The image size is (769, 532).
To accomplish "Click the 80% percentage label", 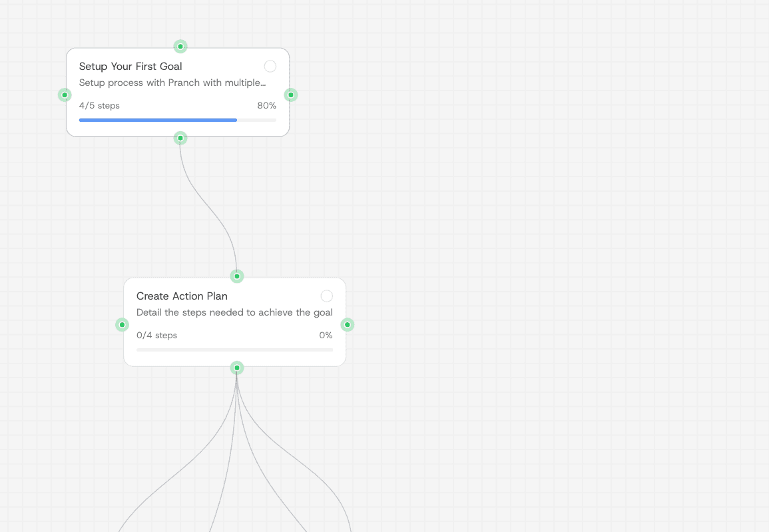I will tap(266, 106).
